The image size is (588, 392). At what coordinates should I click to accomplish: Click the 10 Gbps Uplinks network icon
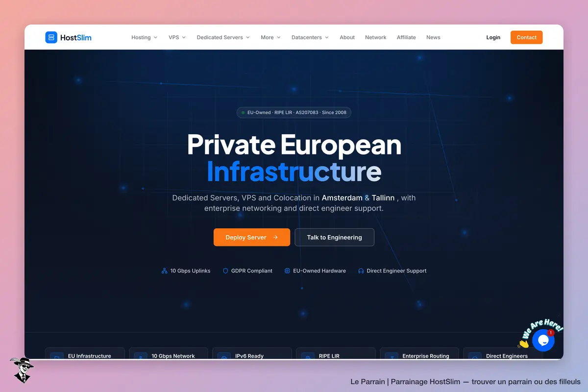click(x=165, y=270)
